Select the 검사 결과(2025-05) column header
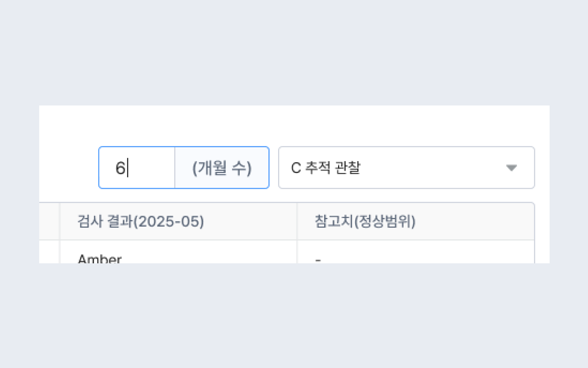This screenshot has width=588, height=368. click(x=140, y=222)
